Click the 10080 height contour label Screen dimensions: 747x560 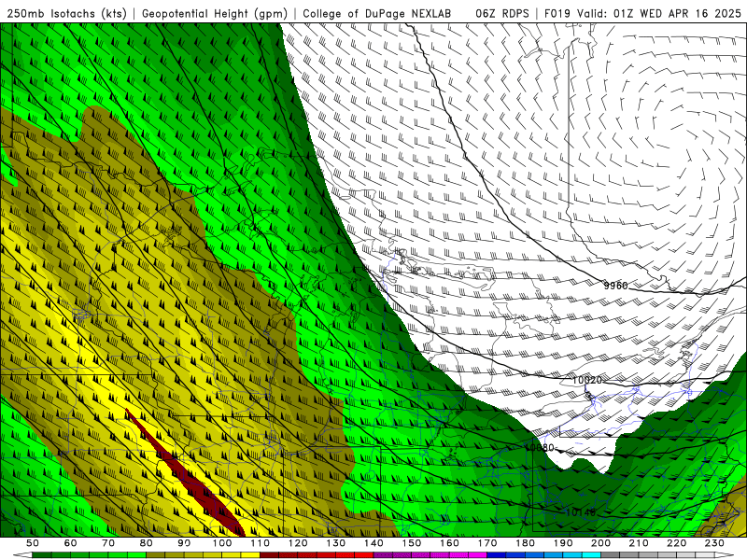540,448
